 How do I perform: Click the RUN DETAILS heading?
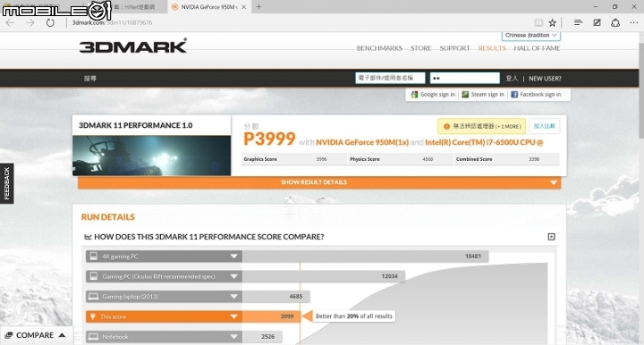[x=108, y=217]
